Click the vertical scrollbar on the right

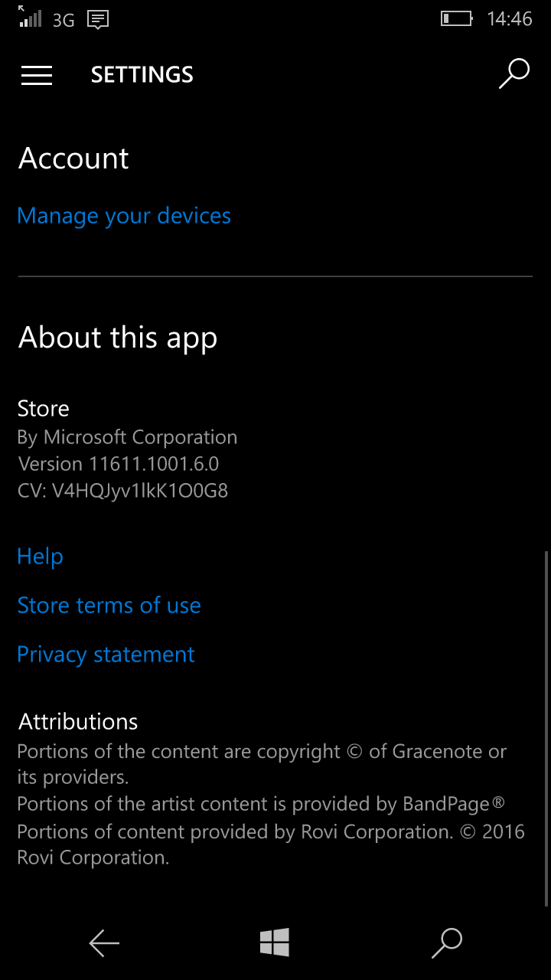(x=546, y=727)
